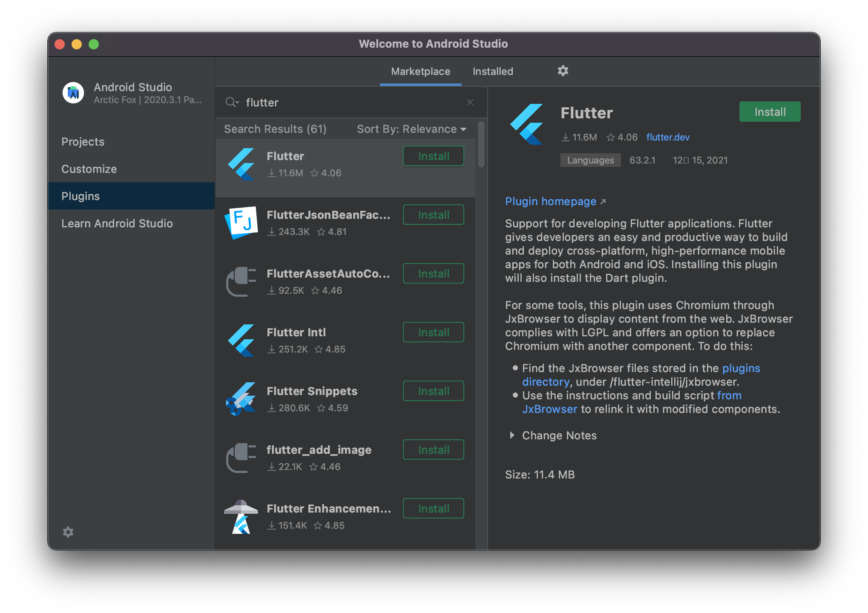This screenshot has width=868, height=613.
Task: Install Flutter from the results list
Action: click(x=433, y=156)
